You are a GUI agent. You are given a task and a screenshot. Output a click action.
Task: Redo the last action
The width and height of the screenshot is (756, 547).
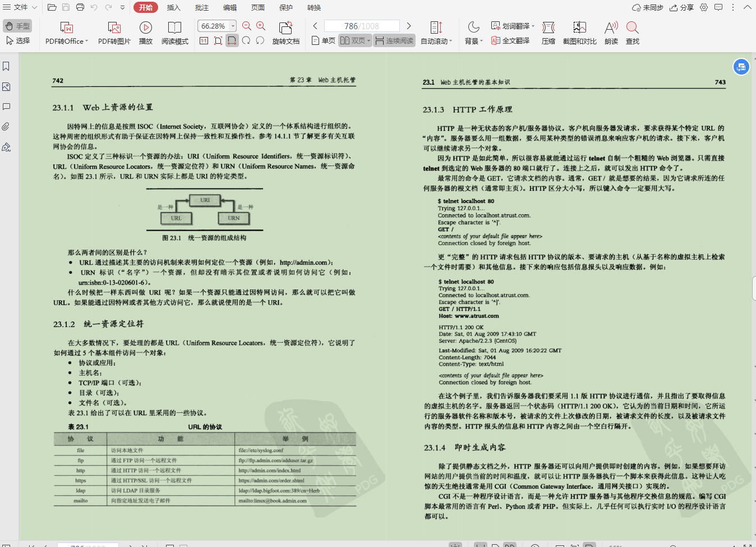[x=108, y=7]
